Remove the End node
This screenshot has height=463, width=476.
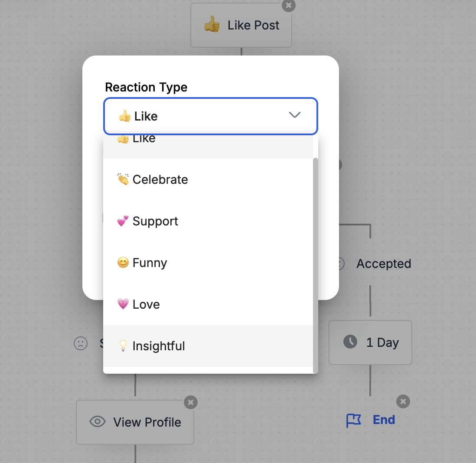[x=403, y=401]
